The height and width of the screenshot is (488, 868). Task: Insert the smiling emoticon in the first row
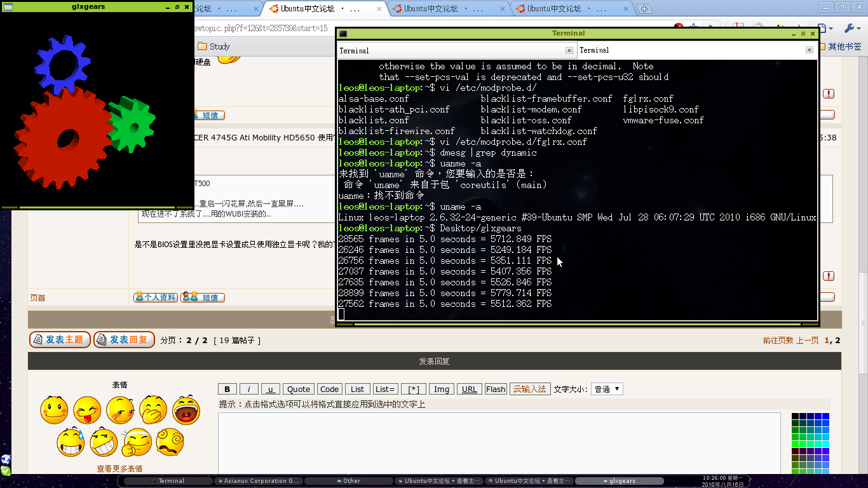click(54, 410)
